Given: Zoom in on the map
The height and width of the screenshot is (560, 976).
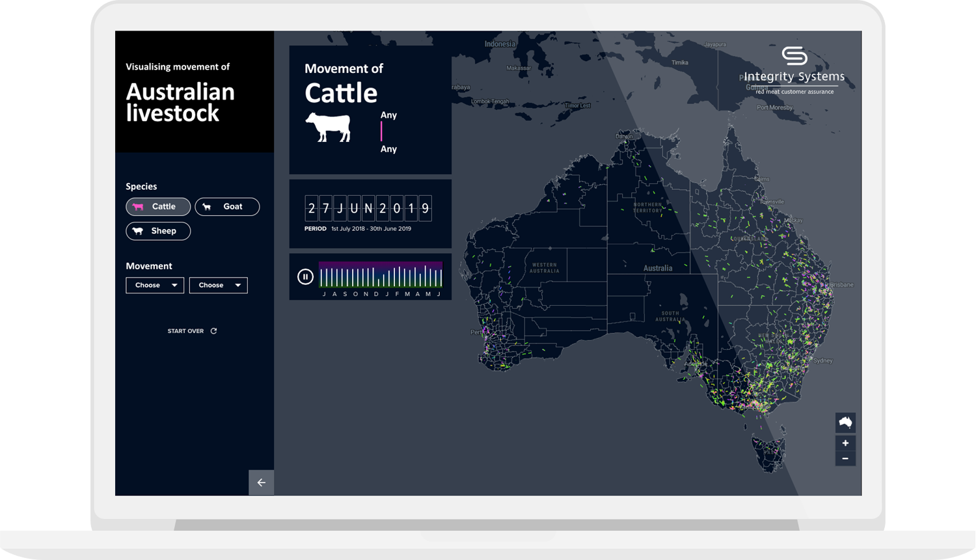Looking at the screenshot, I should tap(845, 443).
